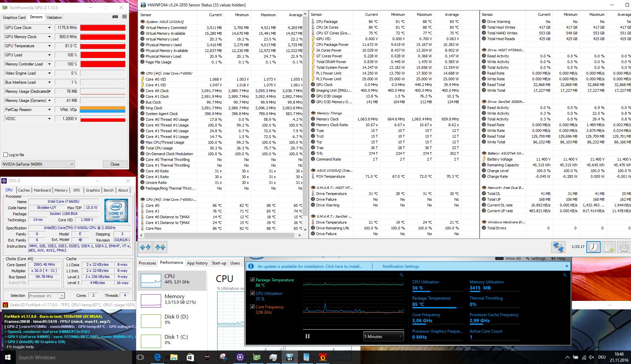Click PerfCap Reason orange-blue color bar
The image size is (631, 364).
[103, 110]
